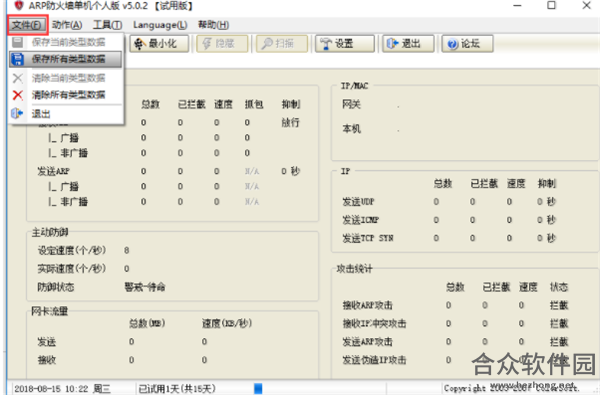The height and width of the screenshot is (395, 600).
Task: Click the 速度(KB/秒) column header
Action: click(227, 323)
